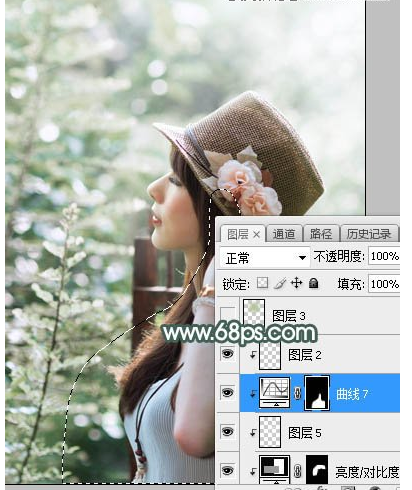
Task: Toggle the 亮度/对比度 mask link icon
Action: coord(297,471)
